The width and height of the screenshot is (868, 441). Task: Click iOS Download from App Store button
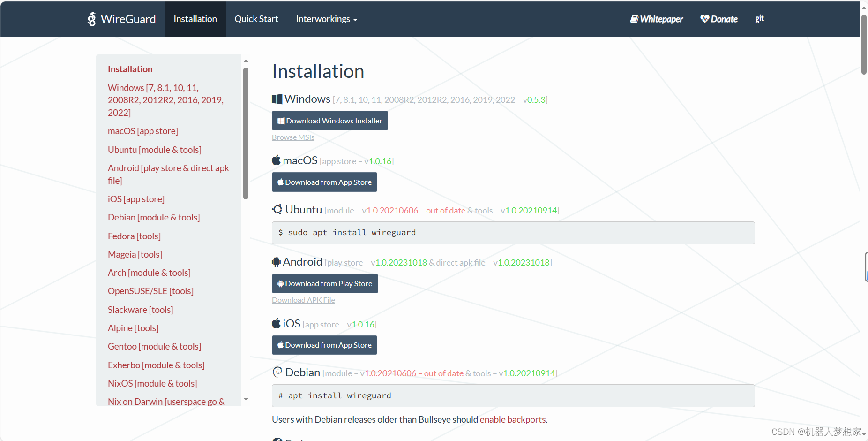pyautogui.click(x=324, y=345)
